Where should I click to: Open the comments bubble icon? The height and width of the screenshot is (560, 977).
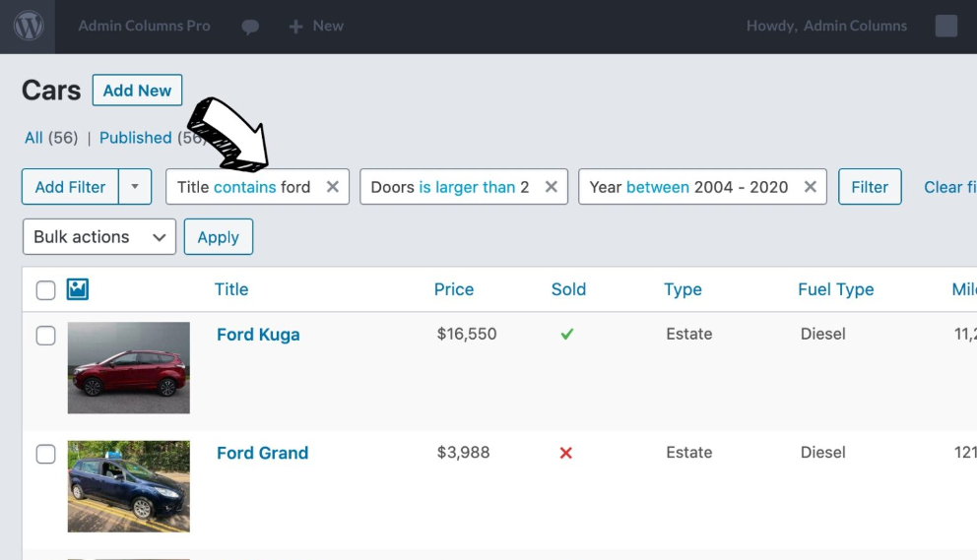pos(250,27)
